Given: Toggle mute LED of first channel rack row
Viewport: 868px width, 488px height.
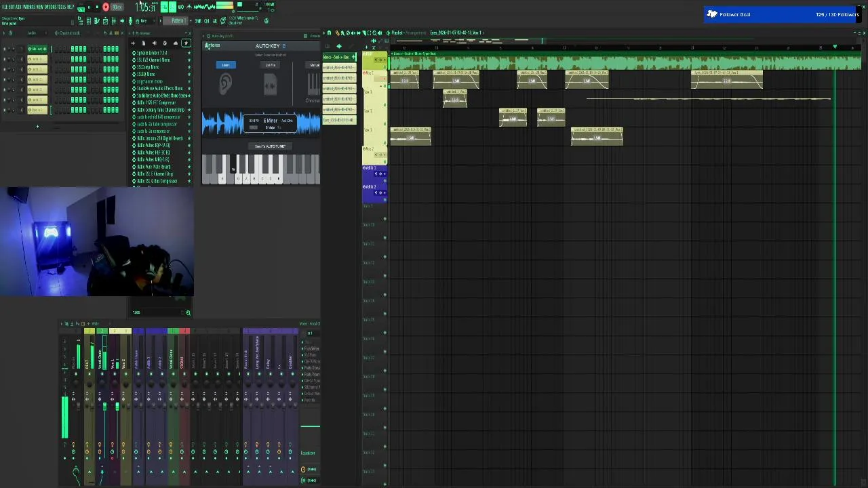Looking at the screenshot, I should (x=5, y=49).
